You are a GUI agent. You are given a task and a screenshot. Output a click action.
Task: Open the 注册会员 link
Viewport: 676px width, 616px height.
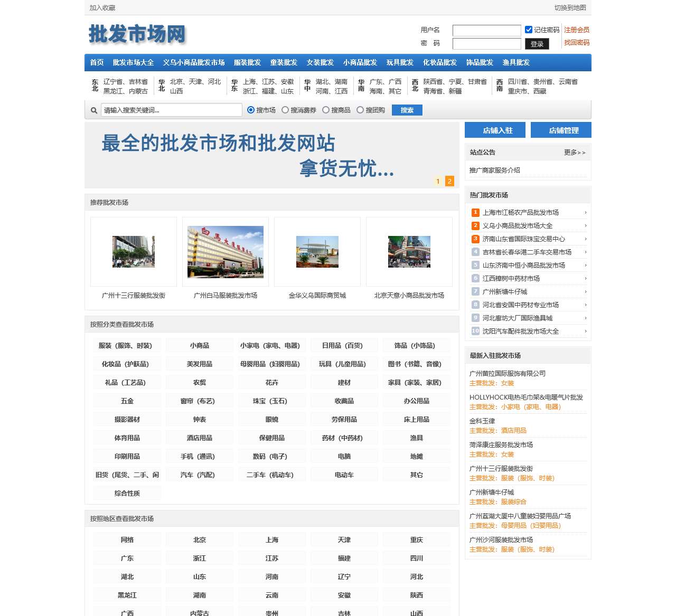tap(576, 30)
